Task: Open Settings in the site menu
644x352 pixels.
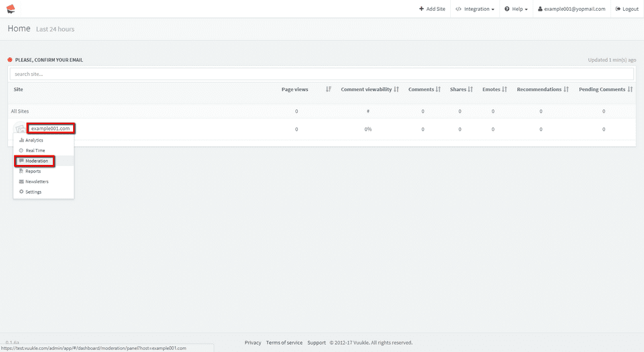Action: [33, 192]
